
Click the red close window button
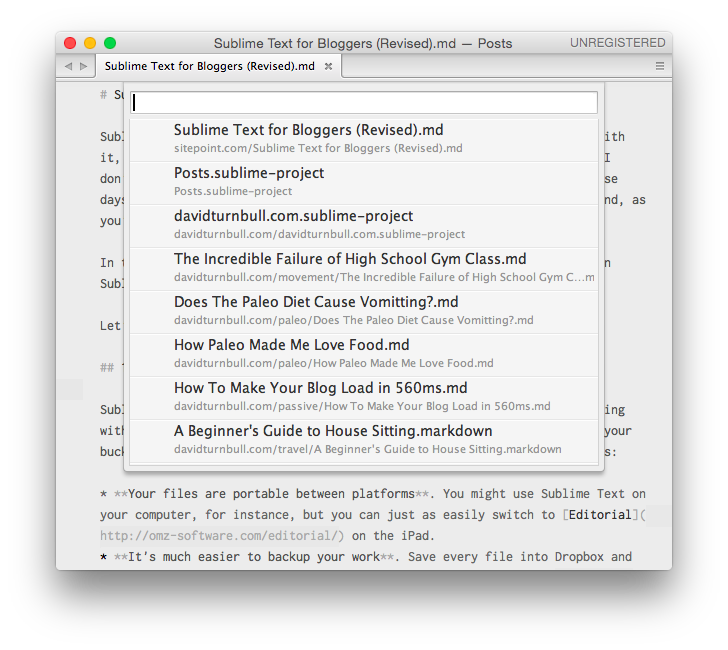pyautogui.click(x=70, y=43)
